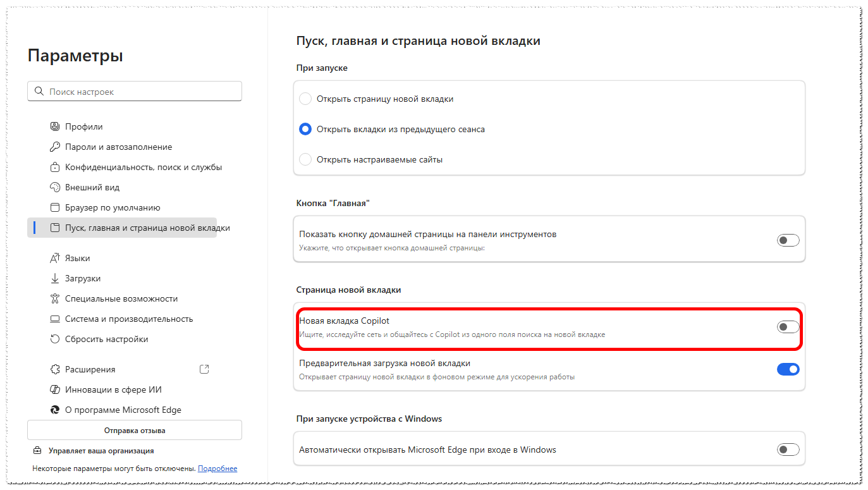Click description Открывает страницу новой вкладки в фоновом режиме
Screen dimensions: 868x490
pyautogui.click(x=437, y=377)
